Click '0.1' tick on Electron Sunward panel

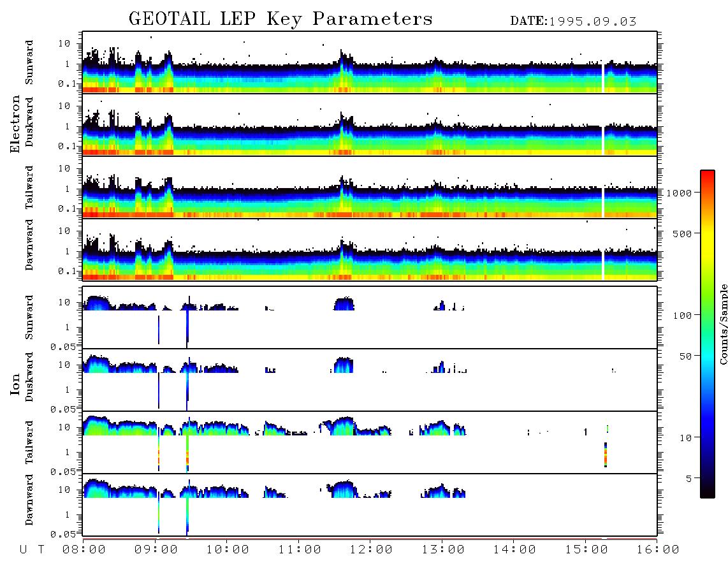pos(66,84)
